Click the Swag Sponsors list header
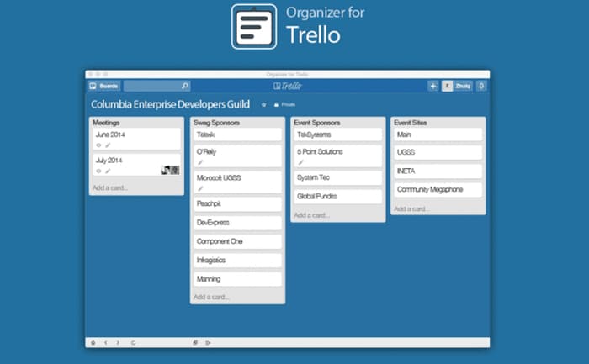Image resolution: width=589 pixels, height=364 pixels. click(216, 123)
